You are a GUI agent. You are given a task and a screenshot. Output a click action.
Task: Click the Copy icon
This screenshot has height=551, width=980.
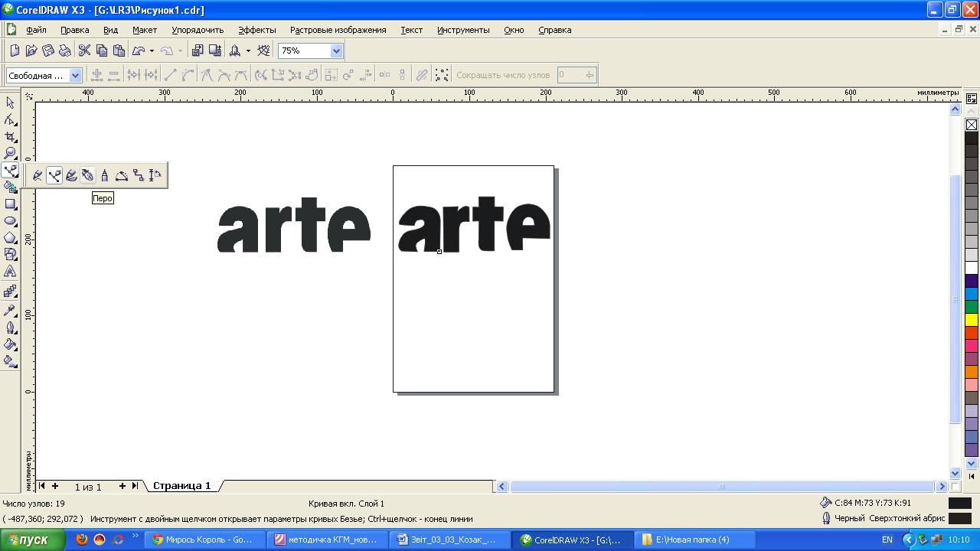[x=101, y=51]
